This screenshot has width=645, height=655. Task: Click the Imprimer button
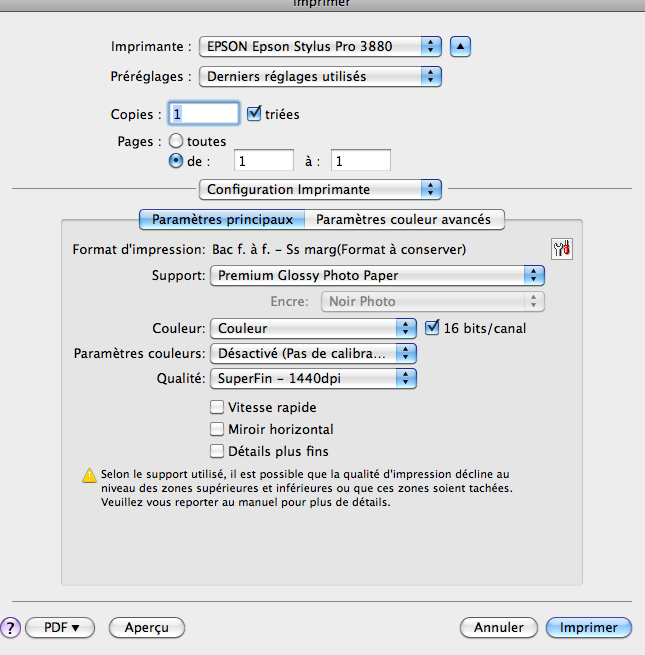point(589,627)
